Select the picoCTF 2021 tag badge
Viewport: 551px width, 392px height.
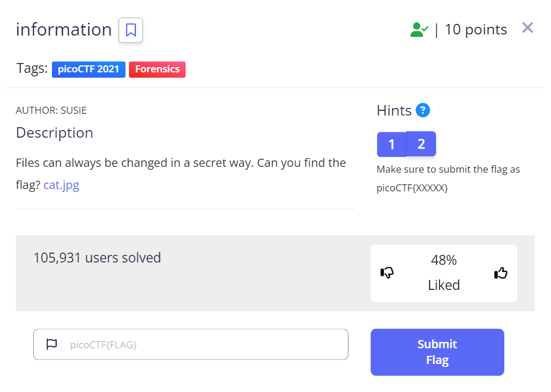point(88,69)
